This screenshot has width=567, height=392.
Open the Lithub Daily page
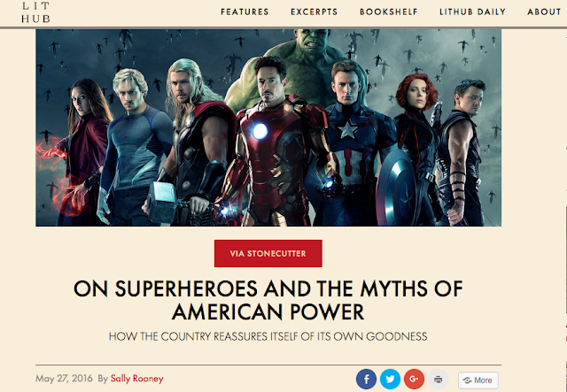(x=472, y=12)
